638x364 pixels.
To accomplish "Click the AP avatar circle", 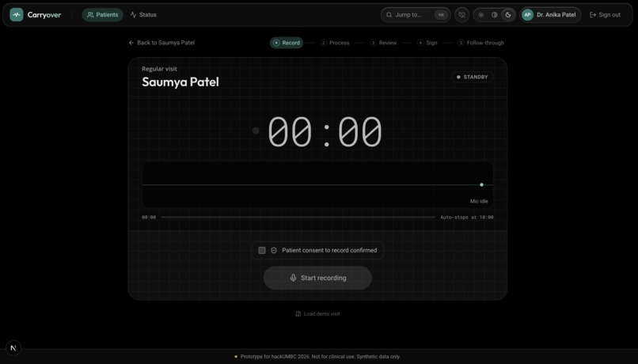I will point(527,15).
